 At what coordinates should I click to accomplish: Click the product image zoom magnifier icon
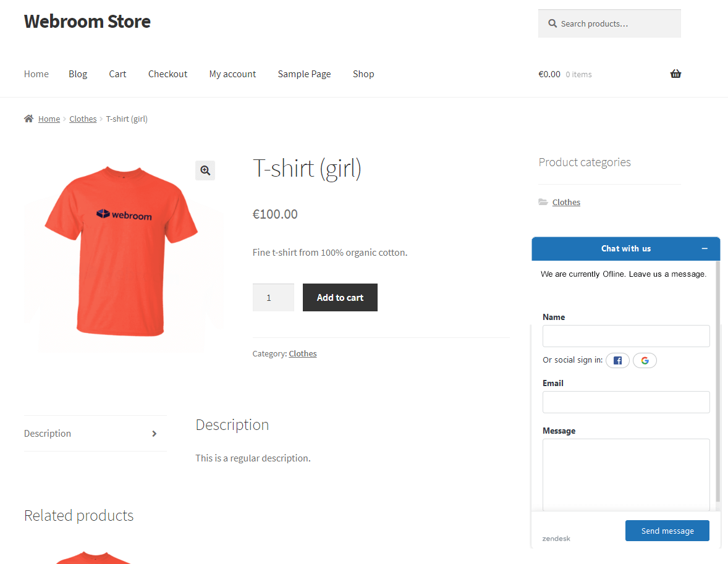205,170
